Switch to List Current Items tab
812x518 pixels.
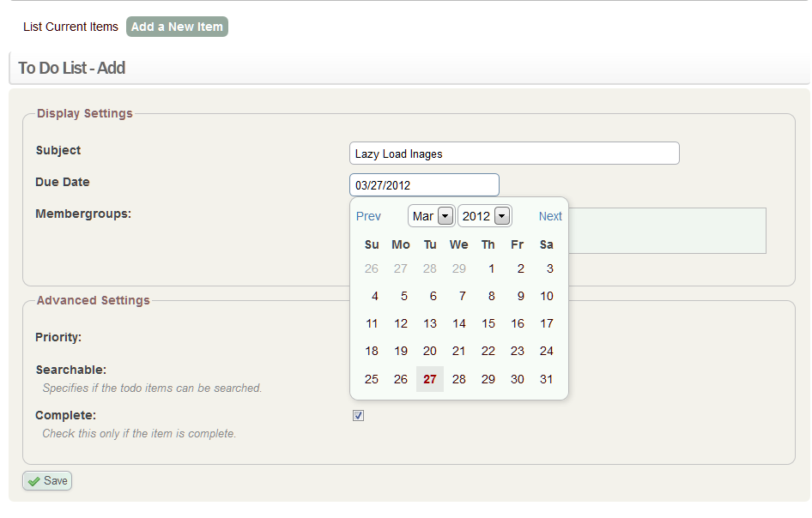click(70, 27)
